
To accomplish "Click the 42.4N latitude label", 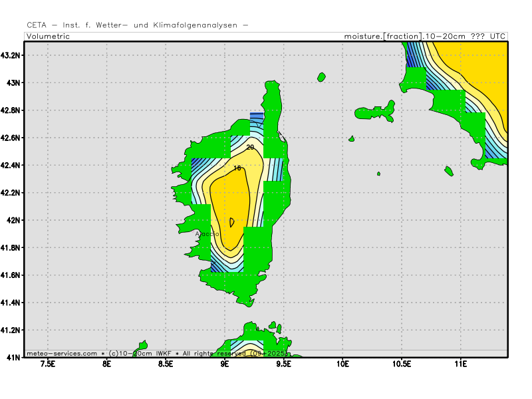I will point(10,165).
